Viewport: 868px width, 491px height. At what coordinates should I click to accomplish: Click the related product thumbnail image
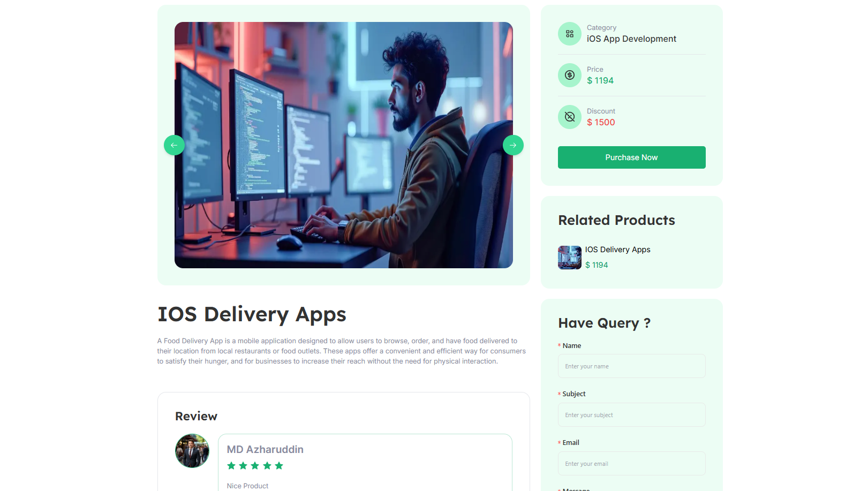click(570, 258)
